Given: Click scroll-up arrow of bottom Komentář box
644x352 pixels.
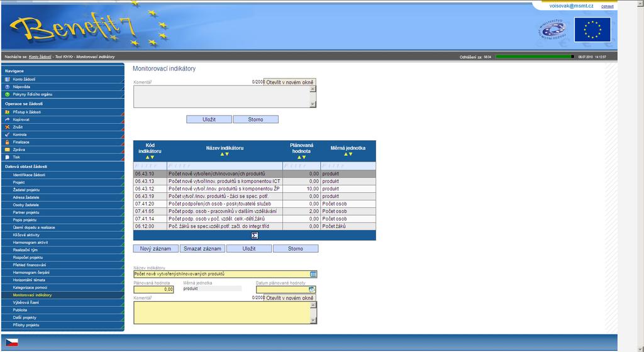Looking at the screenshot, I should tap(313, 305).
